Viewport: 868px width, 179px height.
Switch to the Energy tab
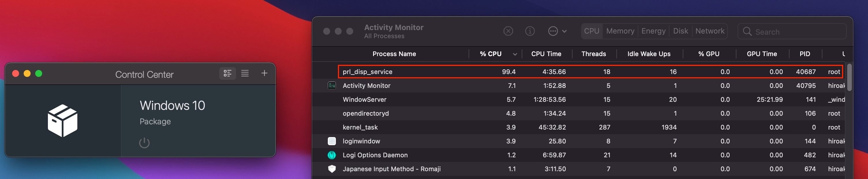click(x=653, y=32)
